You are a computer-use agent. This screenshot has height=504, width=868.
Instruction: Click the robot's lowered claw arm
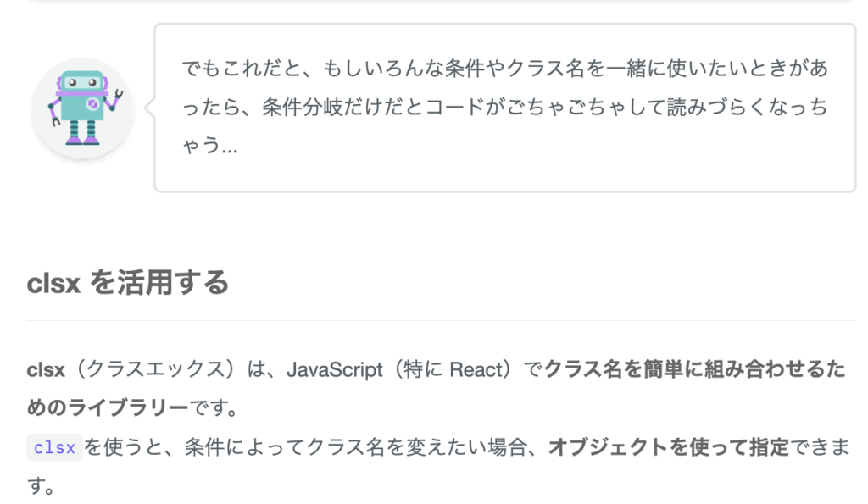(x=53, y=113)
